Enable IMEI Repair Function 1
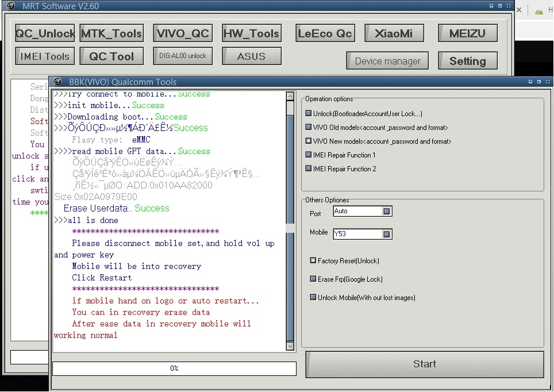 click(x=341, y=155)
